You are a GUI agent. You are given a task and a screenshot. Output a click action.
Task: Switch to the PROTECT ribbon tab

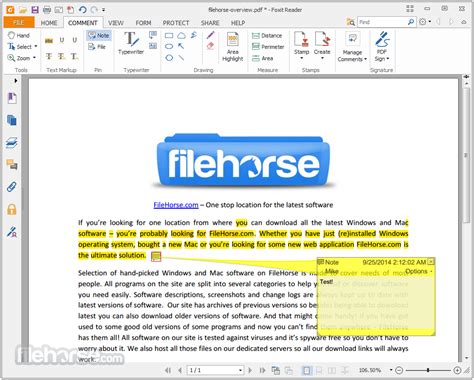pyautogui.click(x=176, y=23)
